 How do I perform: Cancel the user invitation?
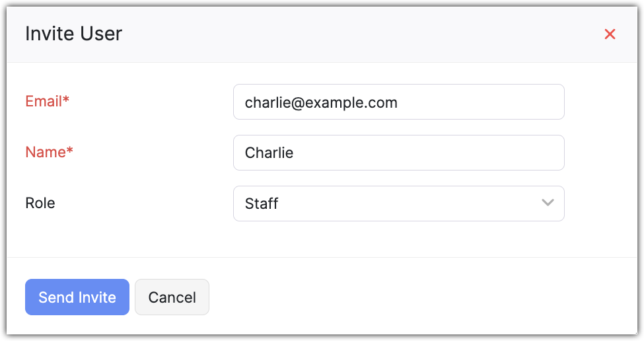click(172, 297)
